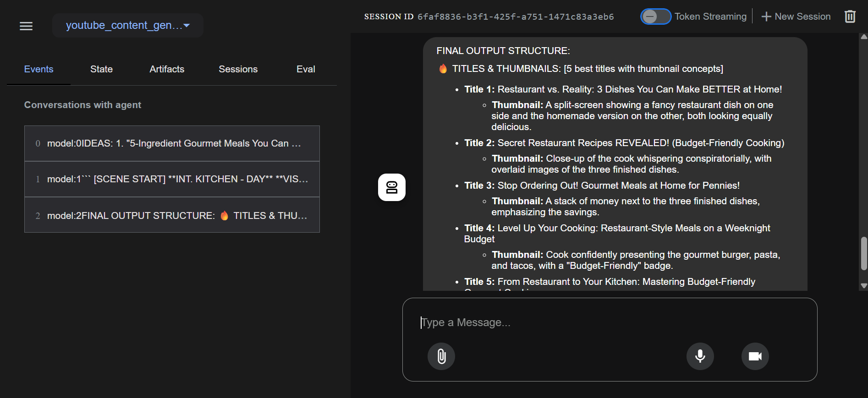Click Title 2 Secret Restaurant Recipes line
Screen dimensions: 868x398
click(624, 143)
